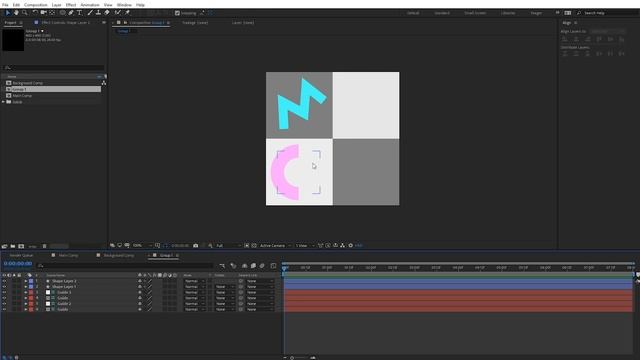Viewport: 640px width, 360px height.
Task: Select the Puppet Pin tool
Action: pos(127,13)
